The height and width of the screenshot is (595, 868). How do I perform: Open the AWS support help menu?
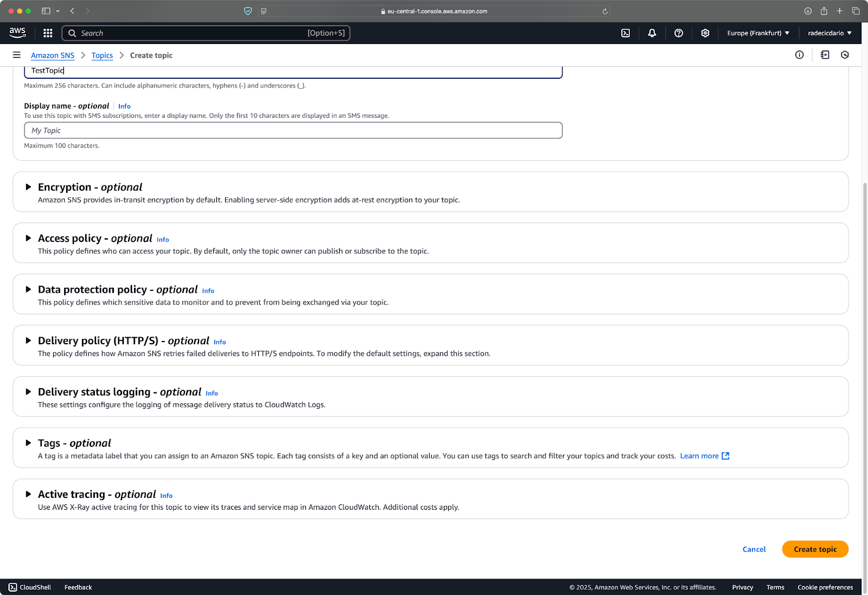pos(679,33)
